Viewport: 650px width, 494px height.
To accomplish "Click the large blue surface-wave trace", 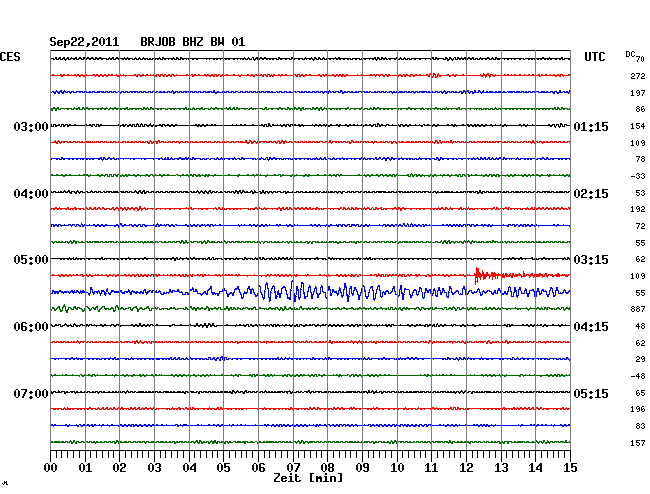I will click(x=310, y=292).
